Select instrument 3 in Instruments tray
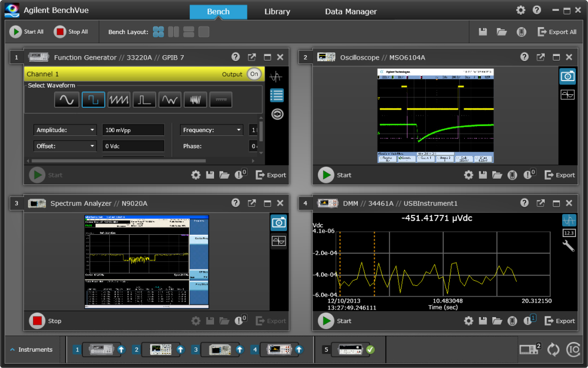Image resolution: width=588 pixels, height=368 pixels. [217, 350]
